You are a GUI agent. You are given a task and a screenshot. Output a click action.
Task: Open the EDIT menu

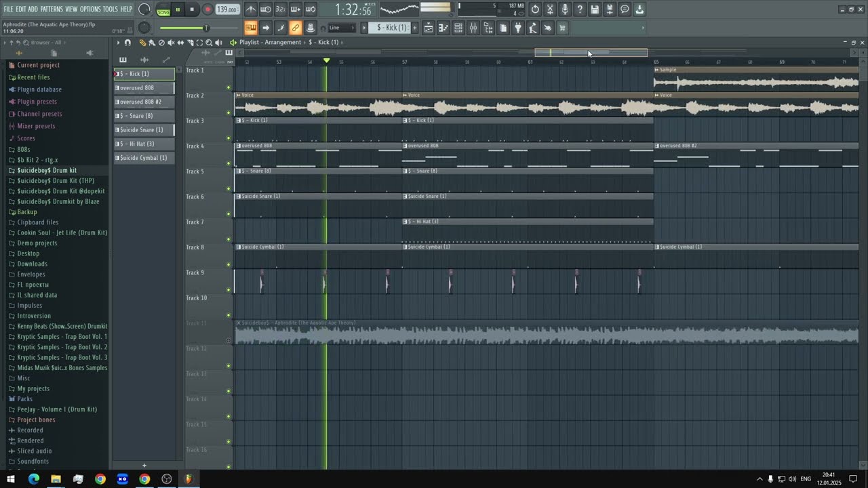[x=21, y=9]
